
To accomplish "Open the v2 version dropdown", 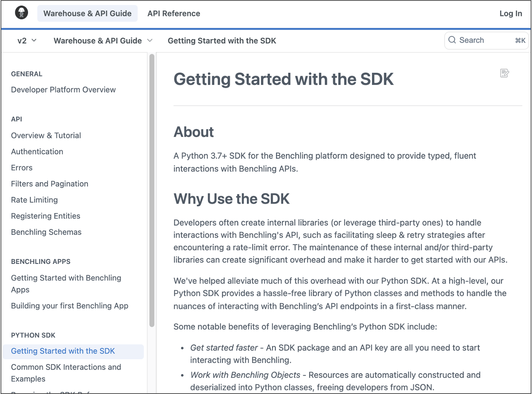I will [x=27, y=40].
